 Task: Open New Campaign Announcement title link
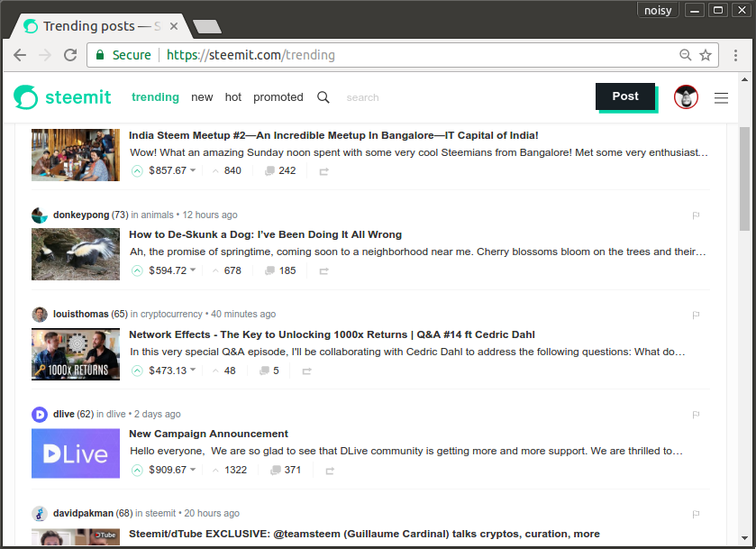[208, 434]
